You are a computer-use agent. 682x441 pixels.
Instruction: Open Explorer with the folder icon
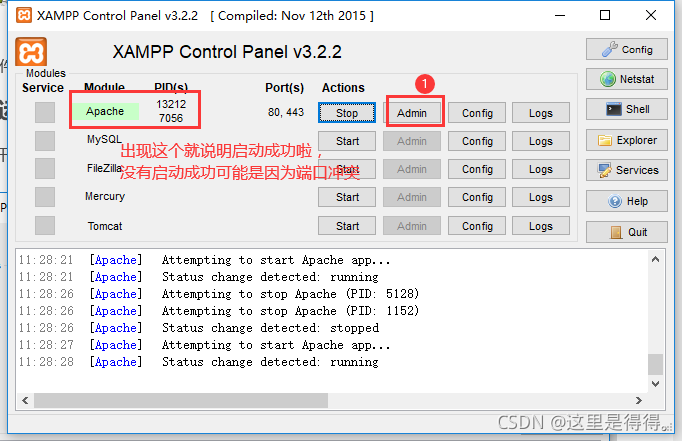(626, 140)
